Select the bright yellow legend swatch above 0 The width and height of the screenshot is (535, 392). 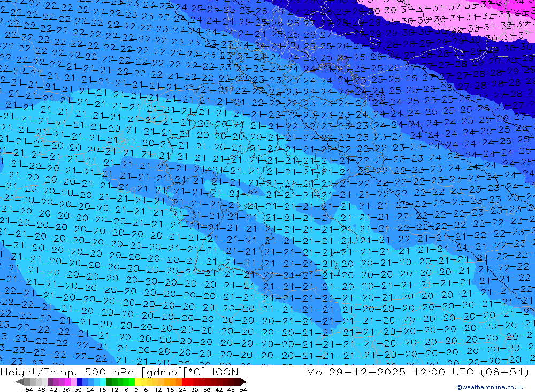[138, 382]
